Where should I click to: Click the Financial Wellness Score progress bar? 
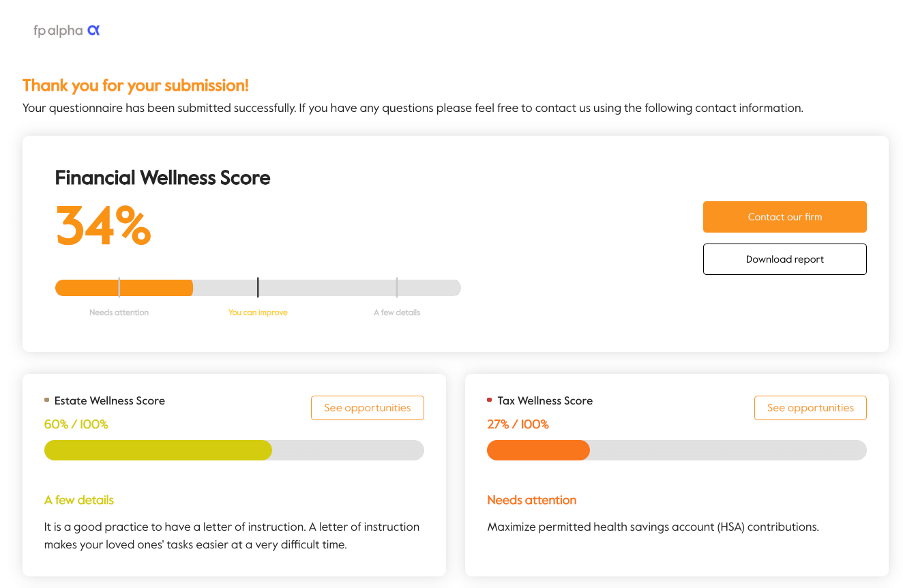coord(258,287)
